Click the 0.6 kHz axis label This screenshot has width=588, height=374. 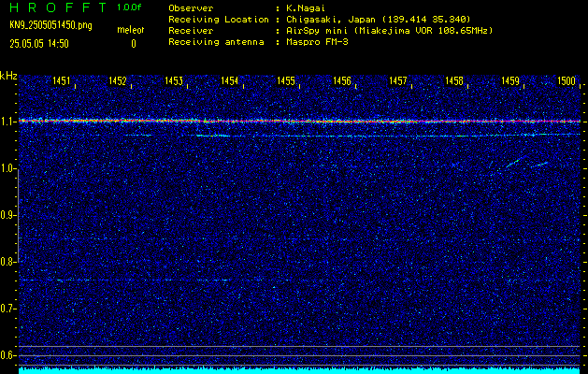(x=7, y=355)
